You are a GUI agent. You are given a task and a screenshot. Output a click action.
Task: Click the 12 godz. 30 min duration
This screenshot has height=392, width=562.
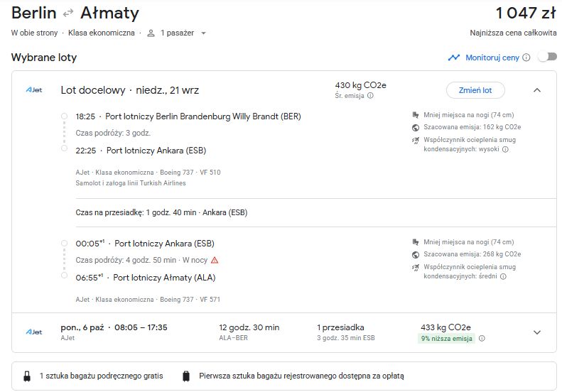pos(249,327)
